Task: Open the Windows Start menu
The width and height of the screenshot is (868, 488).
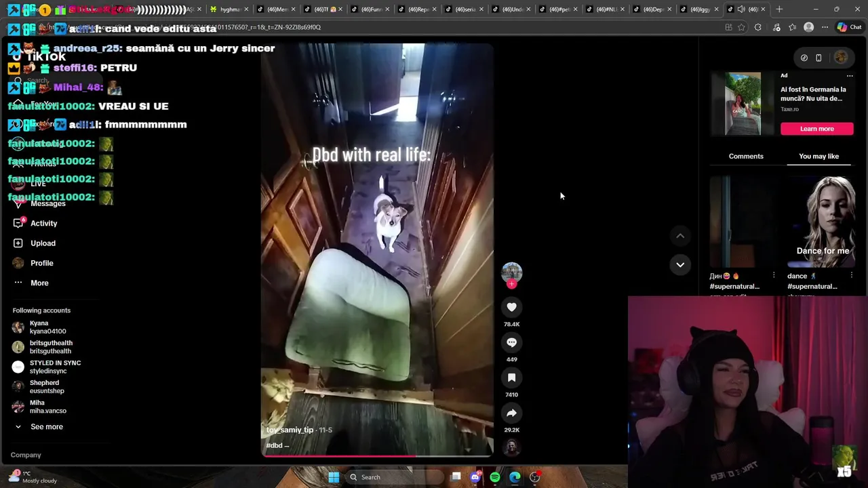Action: (334, 477)
